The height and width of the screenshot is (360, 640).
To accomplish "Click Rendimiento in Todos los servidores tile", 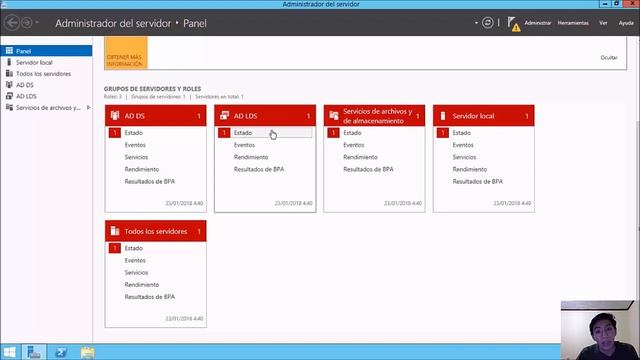I will pos(142,285).
